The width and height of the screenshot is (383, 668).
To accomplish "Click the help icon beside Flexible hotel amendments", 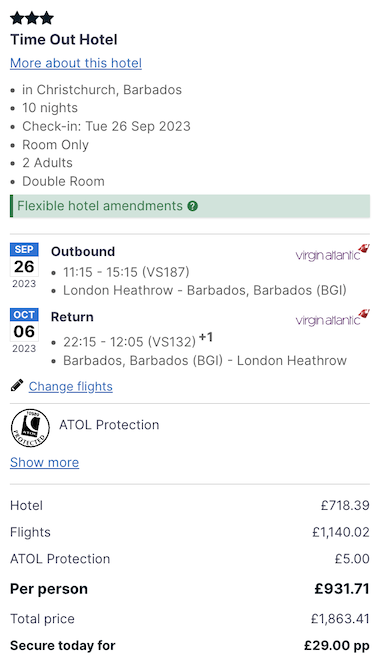I will (193, 206).
